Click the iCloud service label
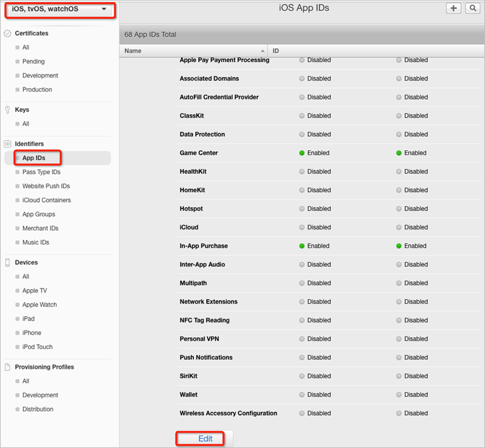Screen dimensions: 485x448 click(189, 227)
